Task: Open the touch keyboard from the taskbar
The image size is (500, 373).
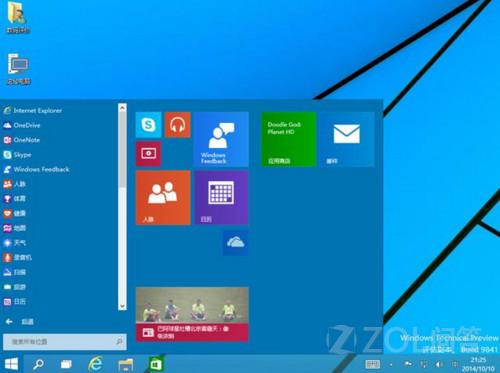Action: [372, 364]
